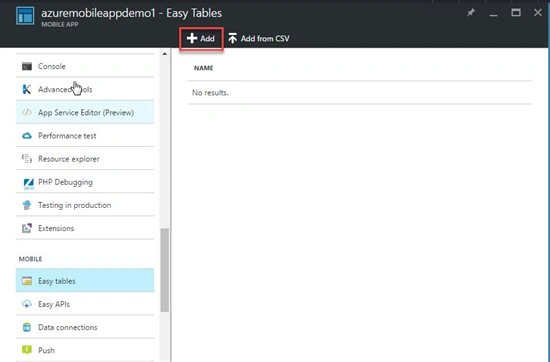
Task: Open App Service Editor (Preview)
Action: point(85,112)
